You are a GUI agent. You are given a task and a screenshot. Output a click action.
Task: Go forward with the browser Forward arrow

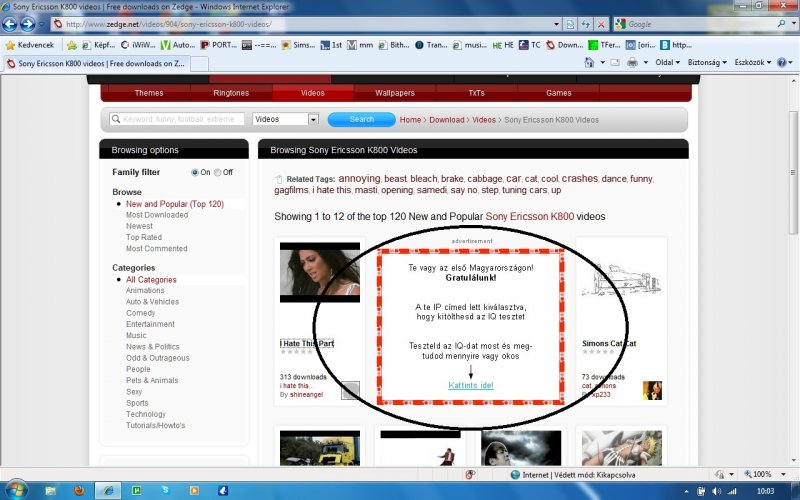coord(28,24)
